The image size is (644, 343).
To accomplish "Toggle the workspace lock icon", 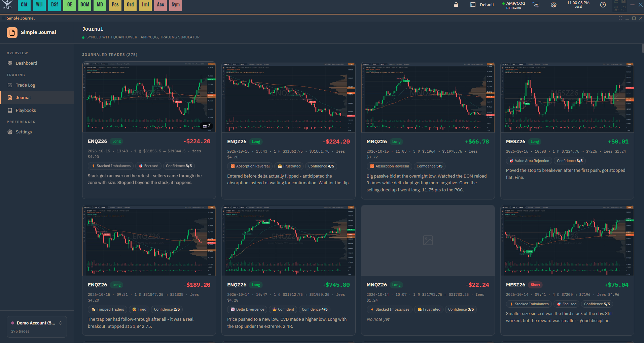I will 456,5.
